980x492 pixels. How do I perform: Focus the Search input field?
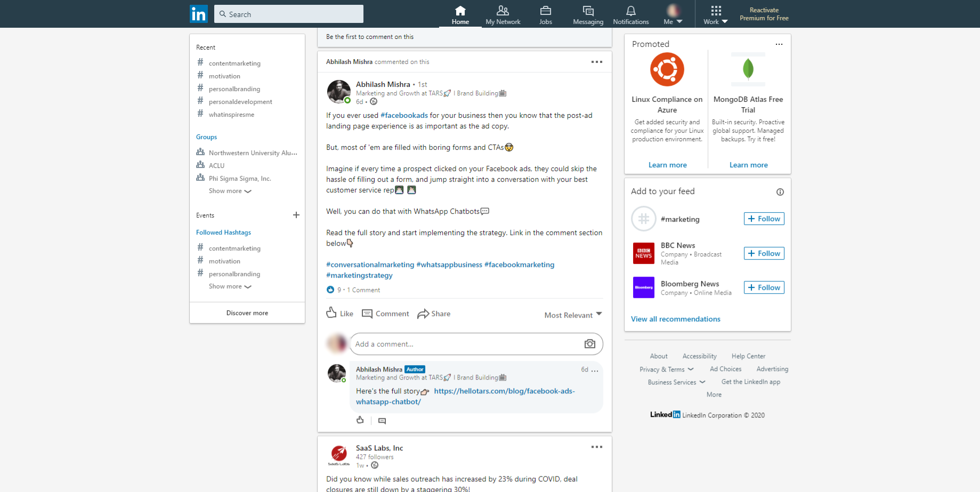289,14
